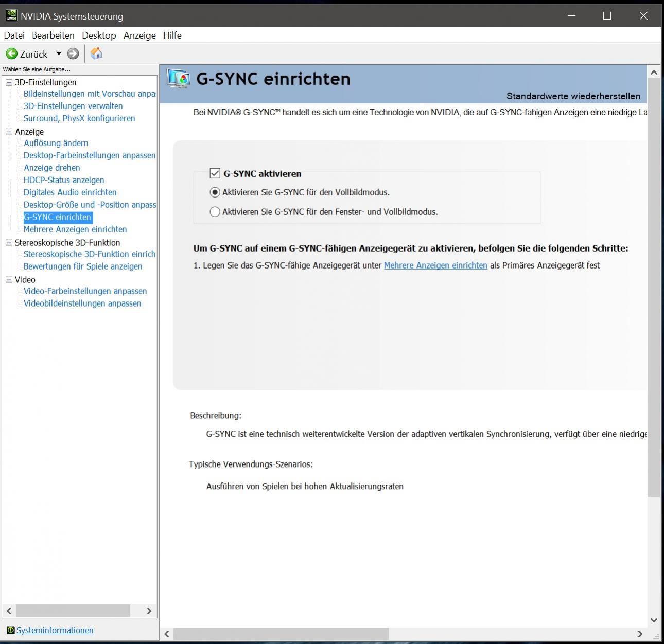Open Stereoskopische 3D-Funktion einrichten

tap(90, 254)
